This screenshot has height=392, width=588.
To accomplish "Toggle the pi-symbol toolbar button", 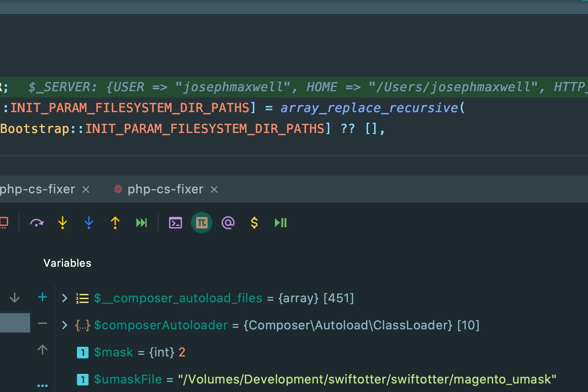I will pyautogui.click(x=202, y=223).
